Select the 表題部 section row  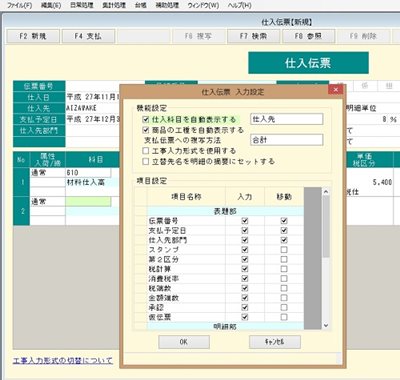click(x=225, y=211)
